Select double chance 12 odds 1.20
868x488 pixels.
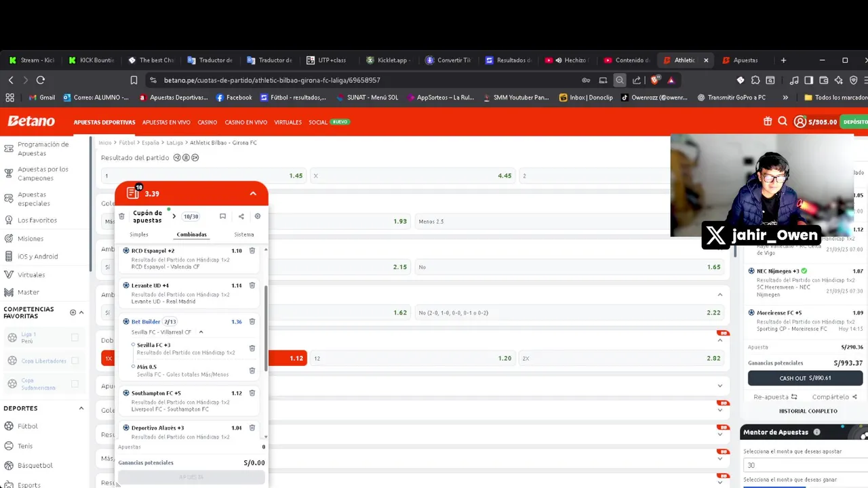412,358
